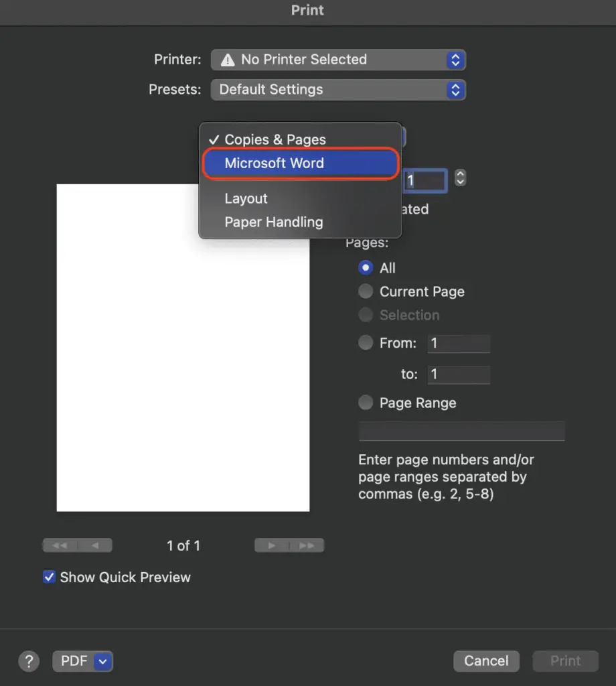The image size is (616, 686).
Task: Open the help question mark button
Action: point(29,661)
